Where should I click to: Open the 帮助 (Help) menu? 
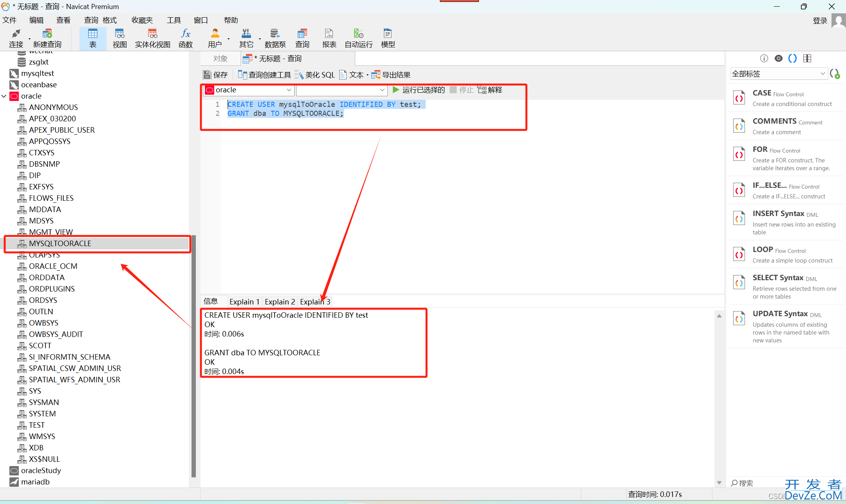click(x=231, y=20)
